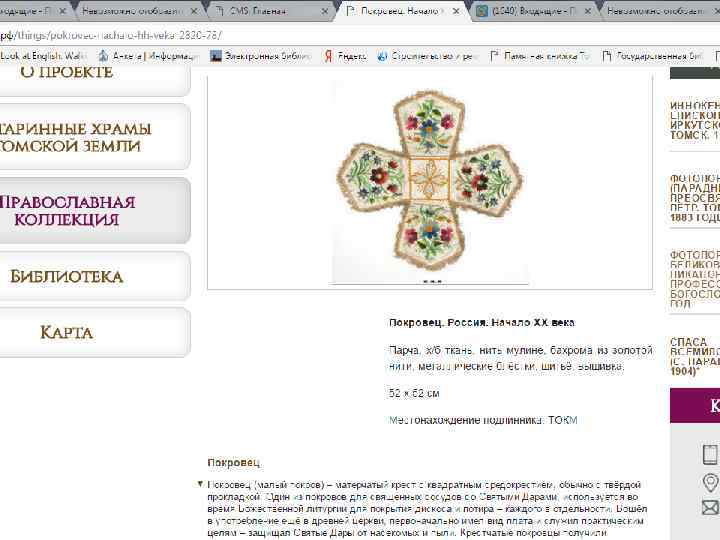Click the map location pin icon

[x=710, y=483]
